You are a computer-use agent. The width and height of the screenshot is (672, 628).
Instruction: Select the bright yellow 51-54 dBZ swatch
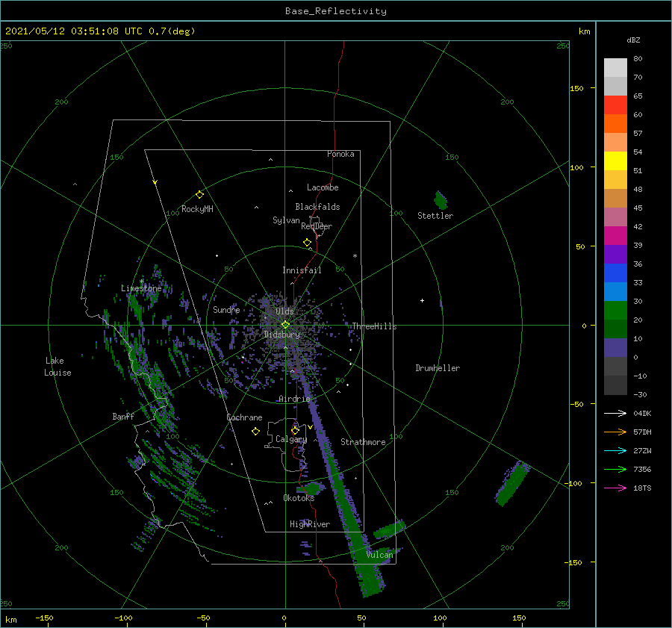[615, 161]
